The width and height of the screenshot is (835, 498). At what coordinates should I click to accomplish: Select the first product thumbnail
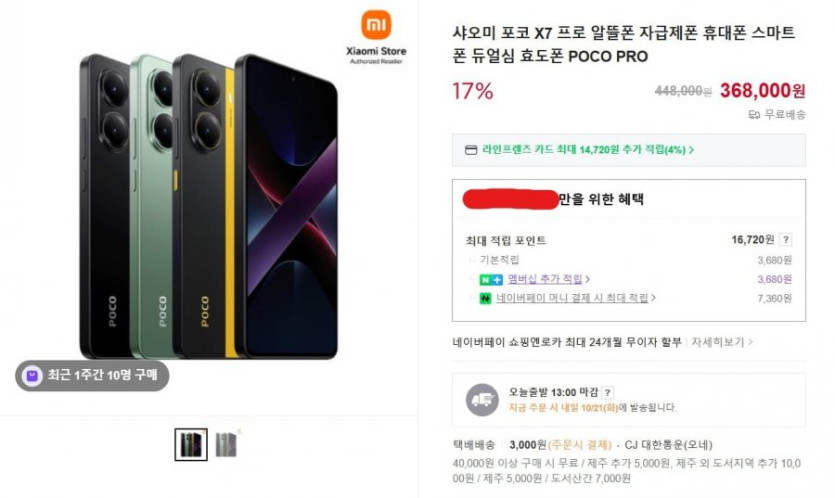pos(190,444)
